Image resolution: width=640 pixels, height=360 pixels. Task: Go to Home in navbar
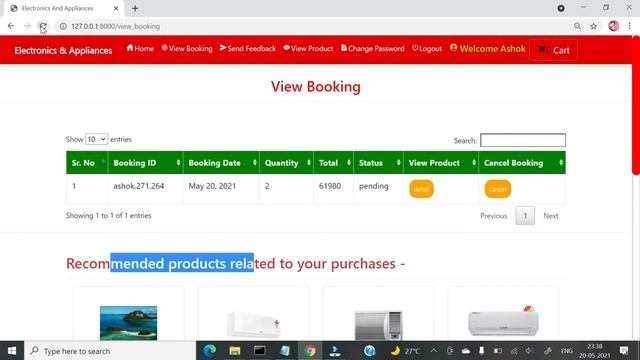pos(140,48)
